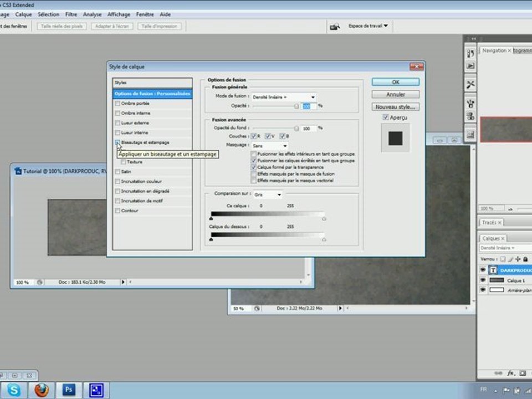
Task: Open the Filtre menu
Action: point(71,14)
